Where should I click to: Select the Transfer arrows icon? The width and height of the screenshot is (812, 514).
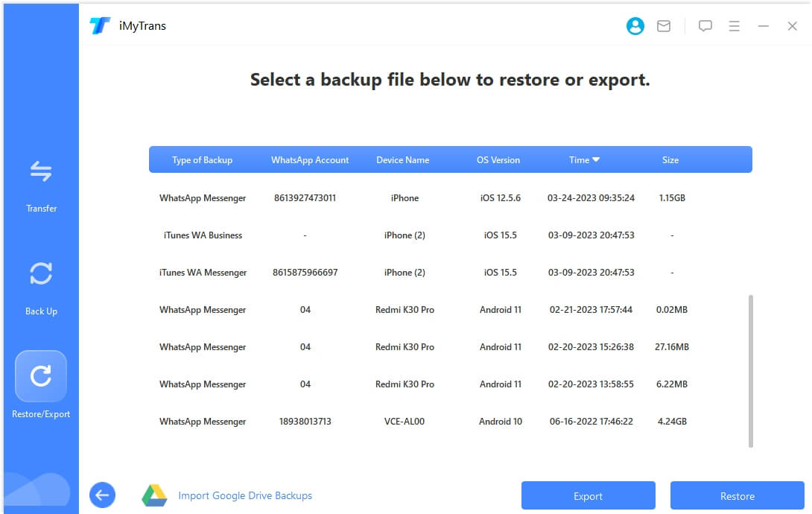41,172
